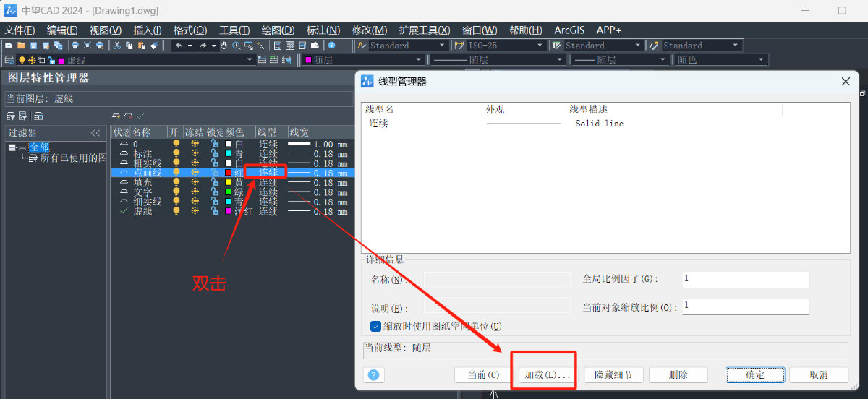Click the 全局比例因子 input field
868x399 pixels.
pyautogui.click(x=745, y=280)
